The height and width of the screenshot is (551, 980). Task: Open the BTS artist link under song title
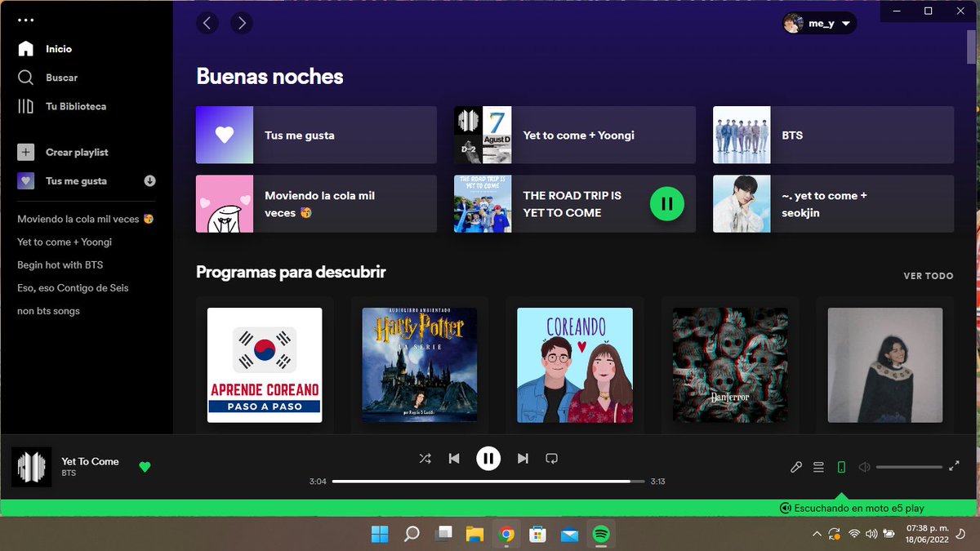click(69, 473)
